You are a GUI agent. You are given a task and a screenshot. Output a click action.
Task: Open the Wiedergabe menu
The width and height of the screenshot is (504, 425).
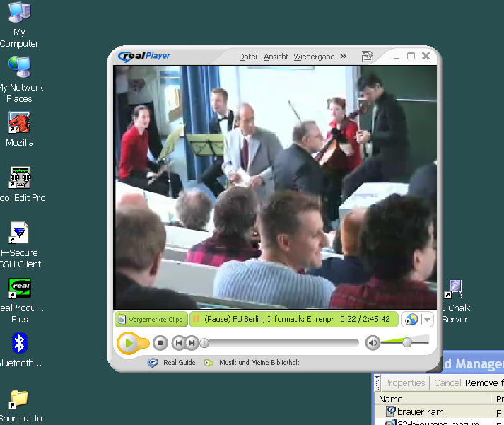click(314, 57)
